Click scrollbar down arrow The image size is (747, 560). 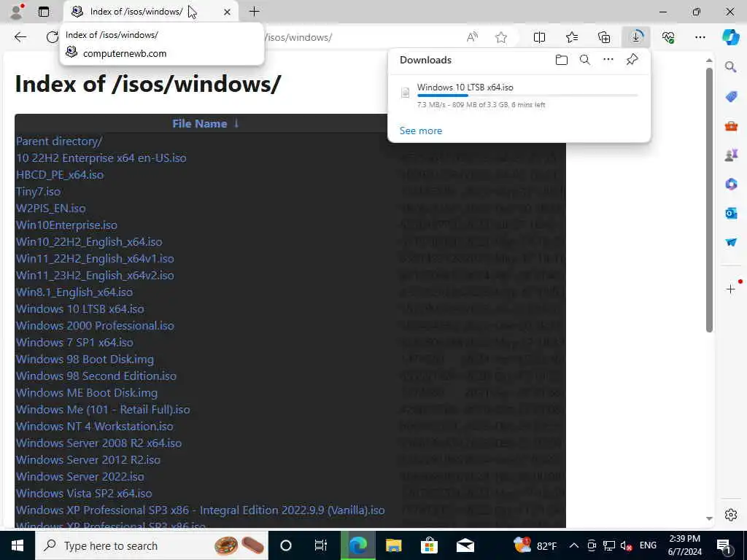point(709,518)
